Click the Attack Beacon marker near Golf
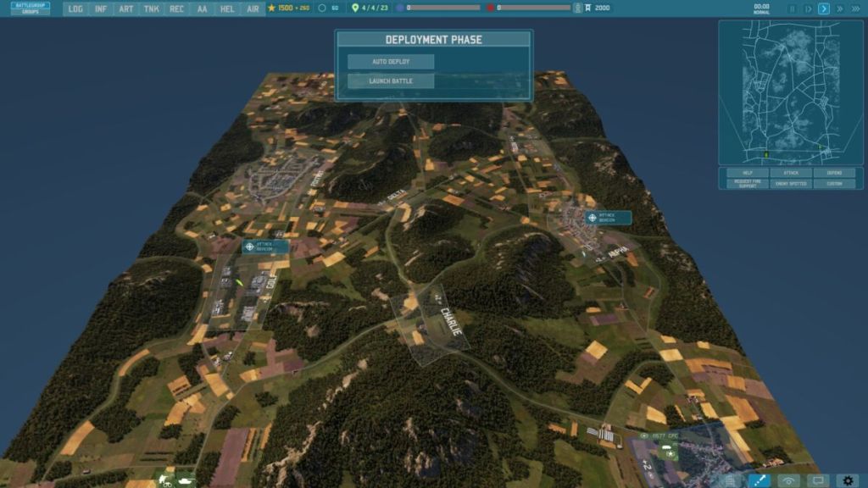Viewport: 868px width, 488px height. [264, 247]
